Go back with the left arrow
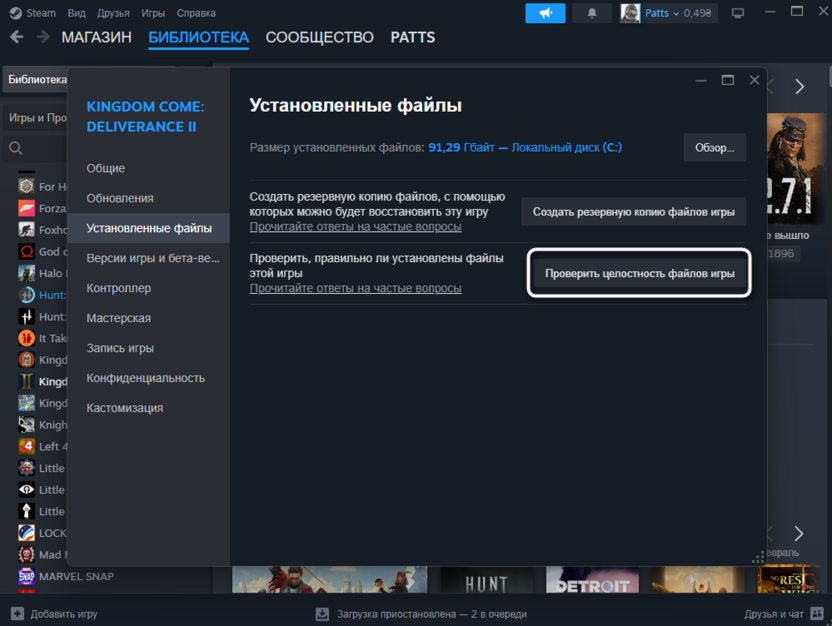This screenshot has width=832, height=626. (x=17, y=37)
